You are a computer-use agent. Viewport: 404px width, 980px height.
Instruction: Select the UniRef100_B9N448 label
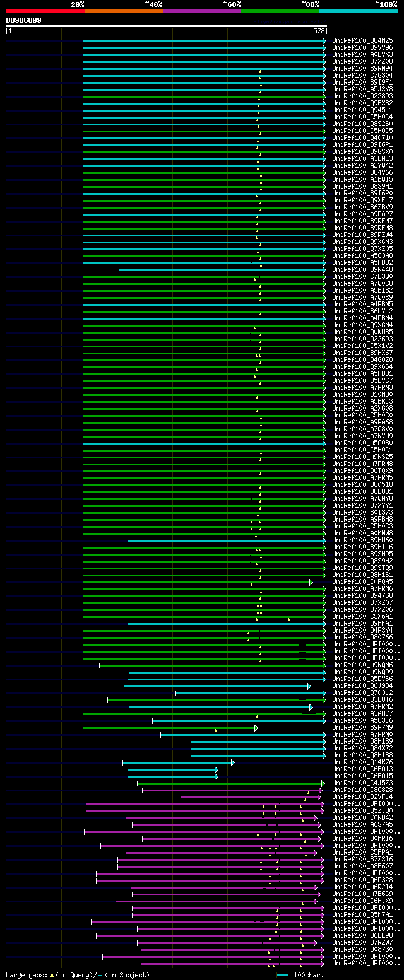coord(362,269)
